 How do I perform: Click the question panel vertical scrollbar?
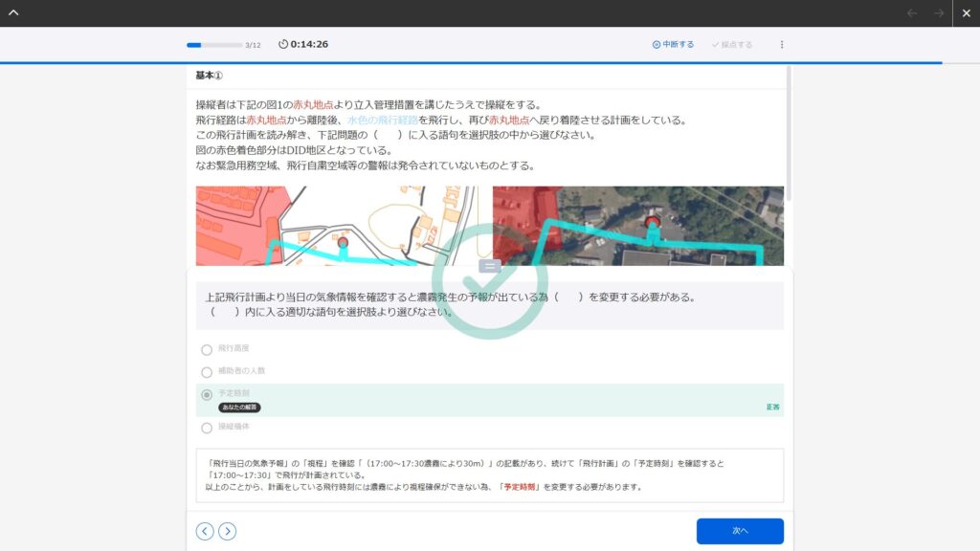coord(789,134)
